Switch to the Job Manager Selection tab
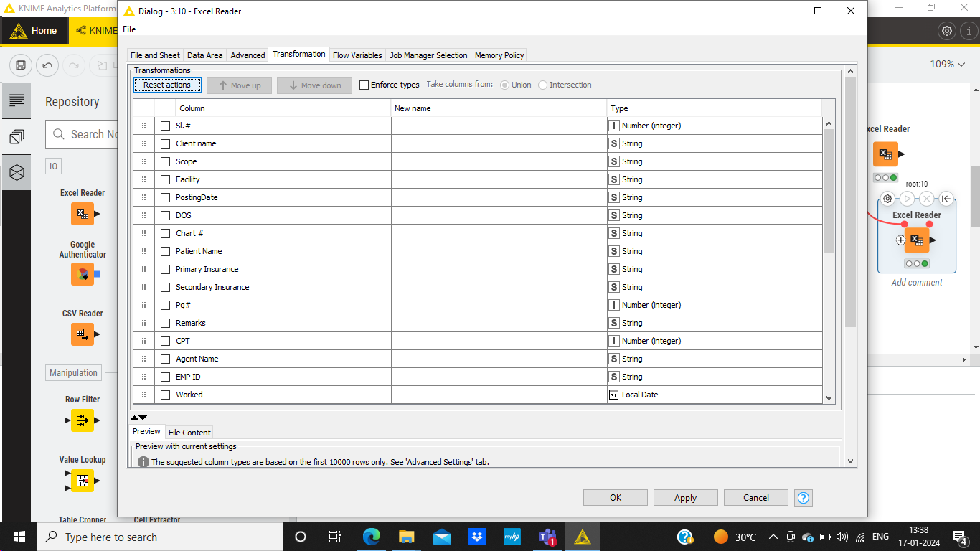This screenshot has width=980, height=551. [429, 55]
